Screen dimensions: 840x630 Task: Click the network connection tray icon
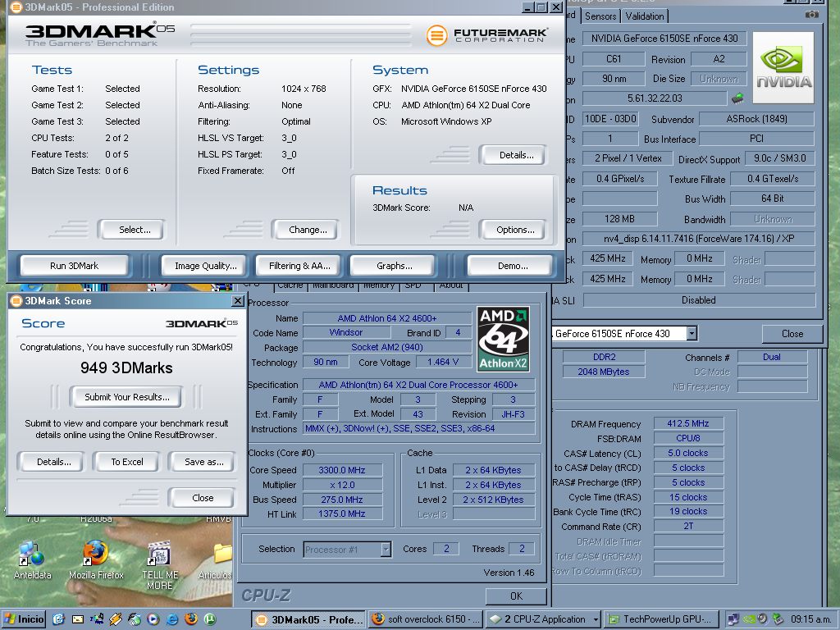(733, 619)
